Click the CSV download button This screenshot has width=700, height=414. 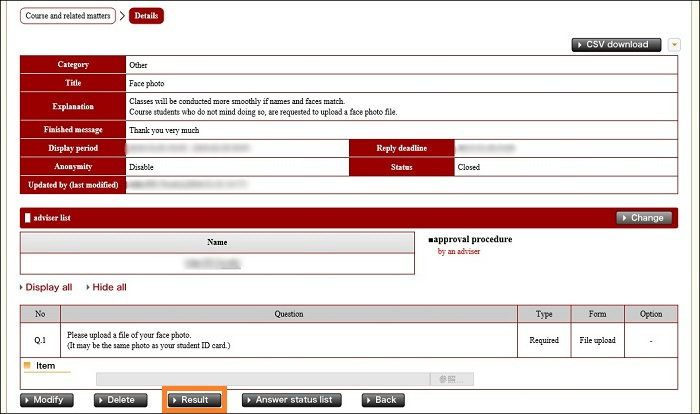pyautogui.click(x=617, y=45)
